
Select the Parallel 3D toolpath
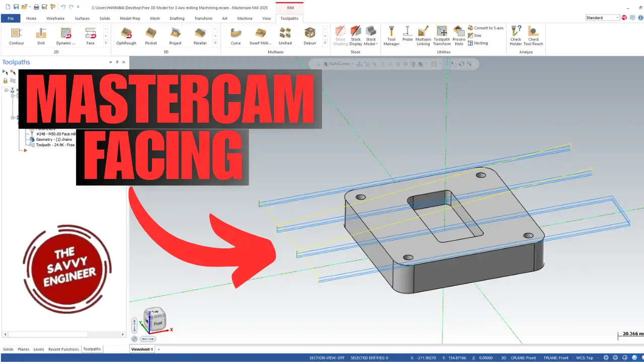click(x=200, y=36)
